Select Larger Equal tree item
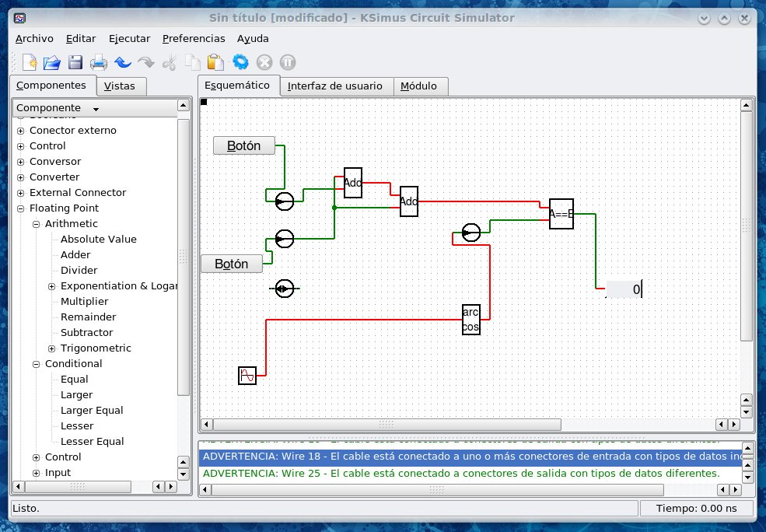The height and width of the screenshot is (532, 766). [92, 411]
